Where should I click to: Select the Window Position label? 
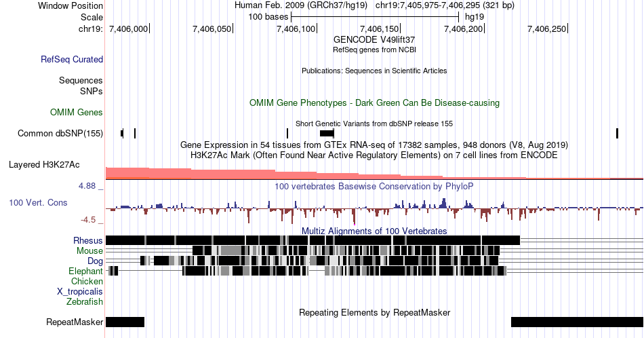(71, 5)
